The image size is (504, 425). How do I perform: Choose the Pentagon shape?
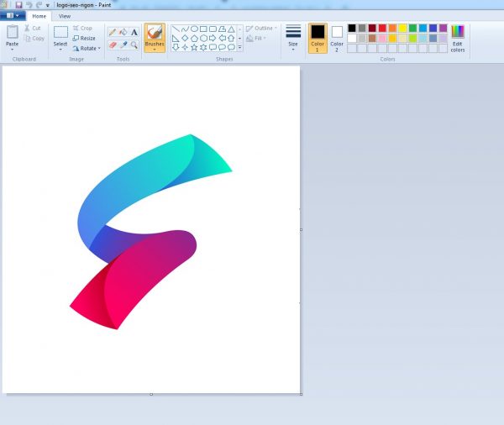[x=194, y=39]
